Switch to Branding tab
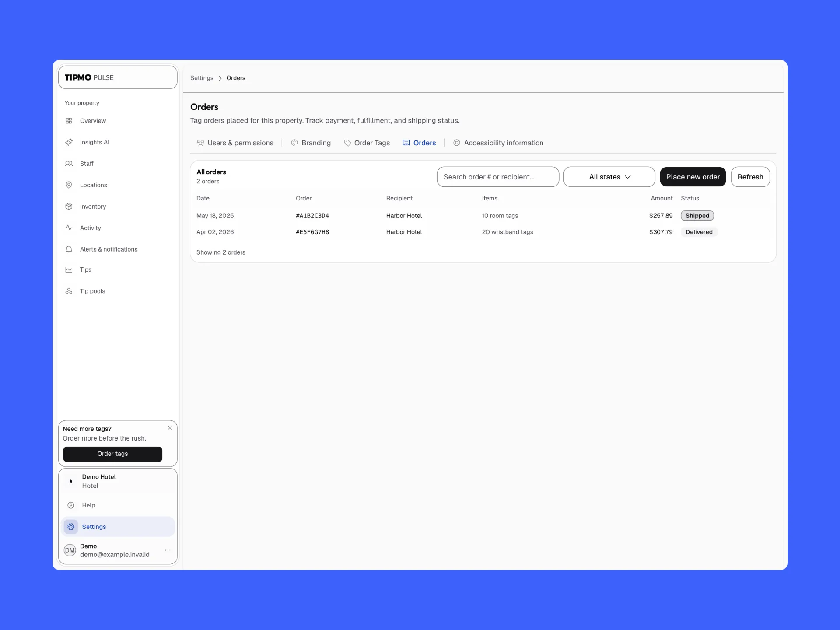 click(311, 143)
